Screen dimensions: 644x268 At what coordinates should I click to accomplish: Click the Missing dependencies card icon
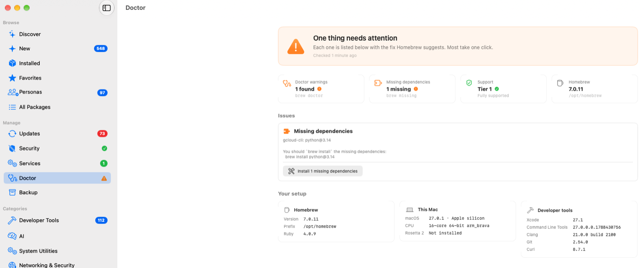[x=378, y=83]
